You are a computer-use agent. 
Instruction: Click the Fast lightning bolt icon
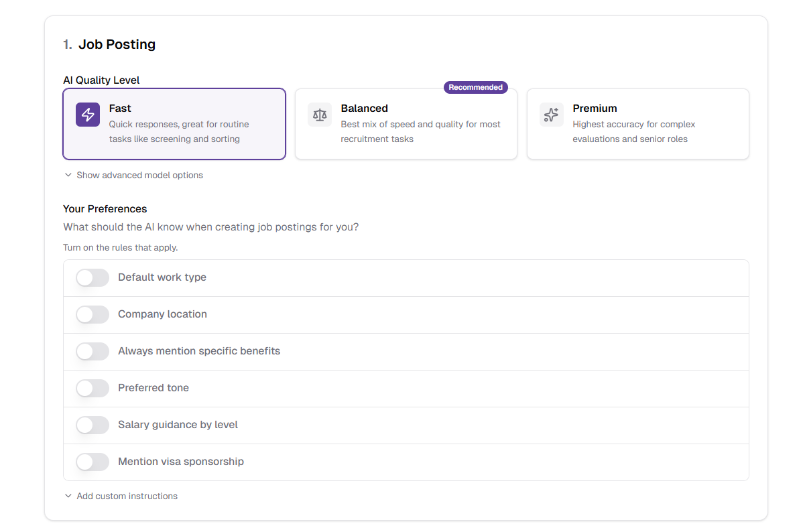(x=88, y=115)
